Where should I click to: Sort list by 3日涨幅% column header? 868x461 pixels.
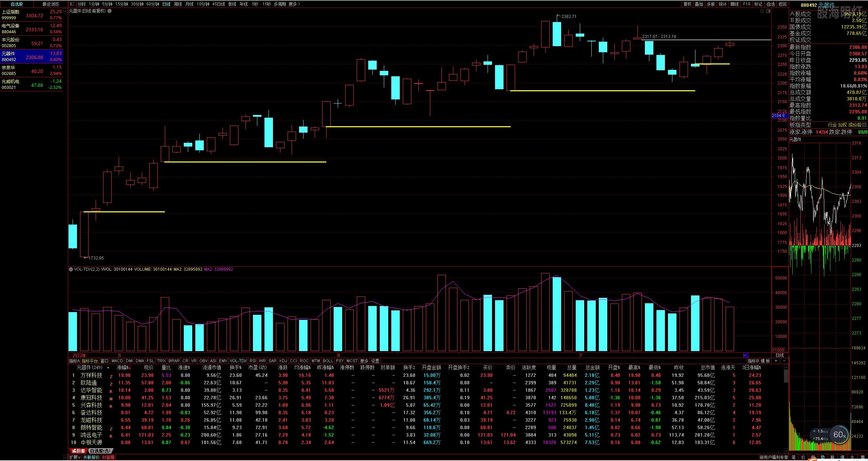coord(751,368)
